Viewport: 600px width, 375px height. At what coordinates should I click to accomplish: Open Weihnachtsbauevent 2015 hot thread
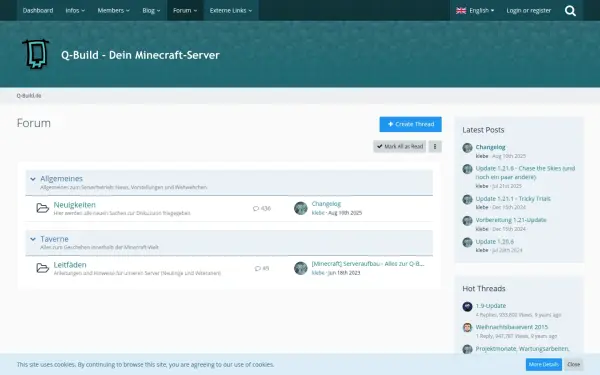512,327
